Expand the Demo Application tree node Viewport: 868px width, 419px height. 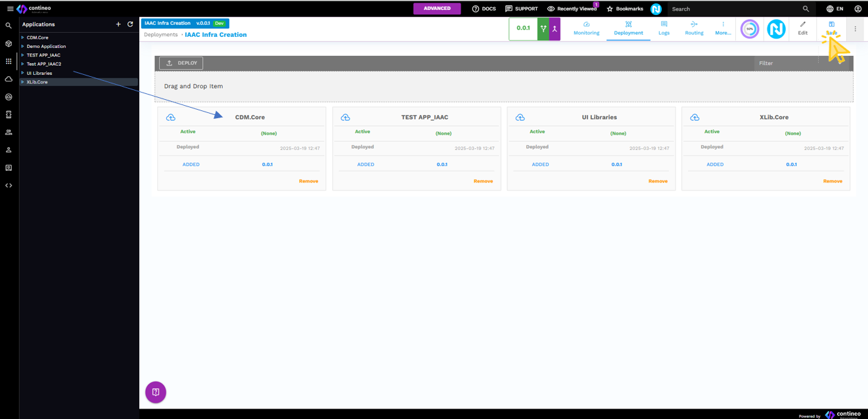coord(22,47)
